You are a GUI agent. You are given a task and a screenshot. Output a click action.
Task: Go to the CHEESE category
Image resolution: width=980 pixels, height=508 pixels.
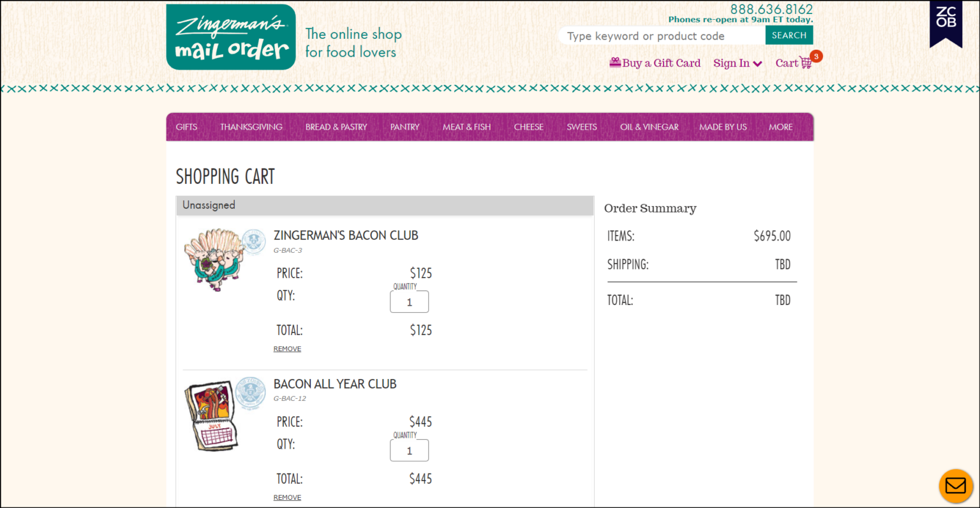[528, 127]
